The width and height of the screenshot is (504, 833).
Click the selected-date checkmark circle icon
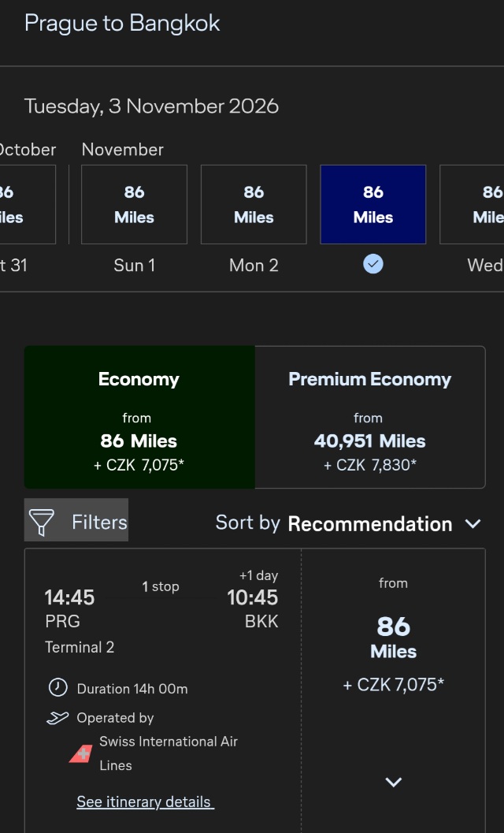(372, 264)
